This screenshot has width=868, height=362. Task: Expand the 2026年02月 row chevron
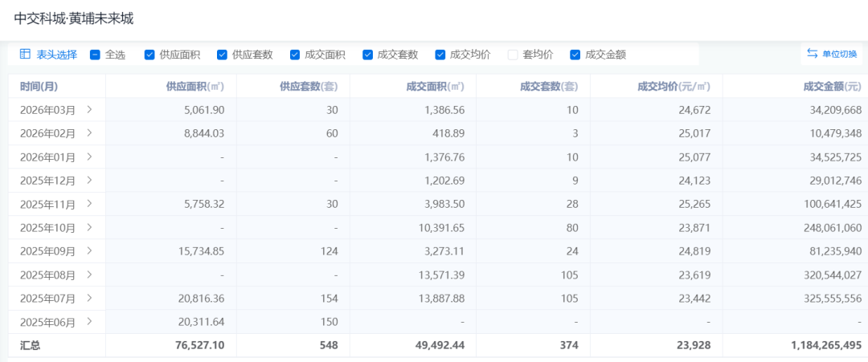tap(89, 133)
